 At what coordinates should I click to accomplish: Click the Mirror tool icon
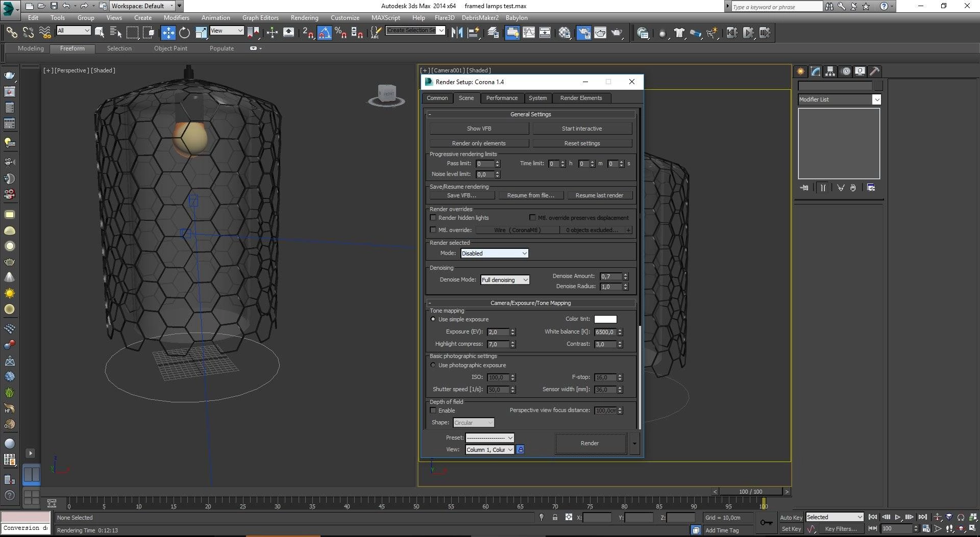457,33
